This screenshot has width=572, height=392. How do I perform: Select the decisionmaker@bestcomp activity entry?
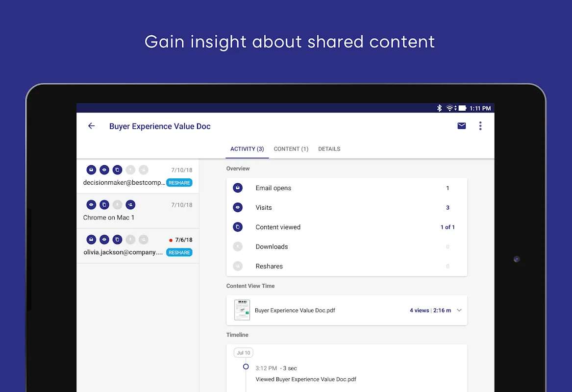pyautogui.click(x=138, y=176)
